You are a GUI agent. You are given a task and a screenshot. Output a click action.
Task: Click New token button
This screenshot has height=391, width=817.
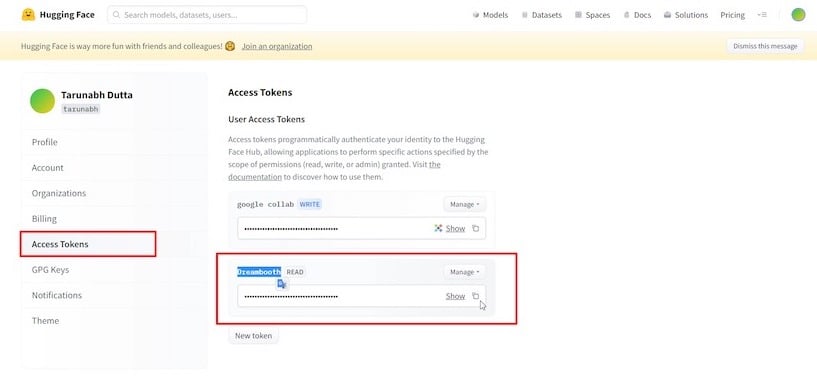253,336
